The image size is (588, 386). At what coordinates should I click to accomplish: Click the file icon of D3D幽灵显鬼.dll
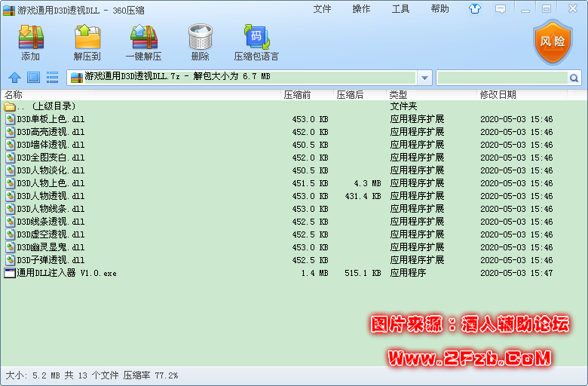(x=10, y=247)
